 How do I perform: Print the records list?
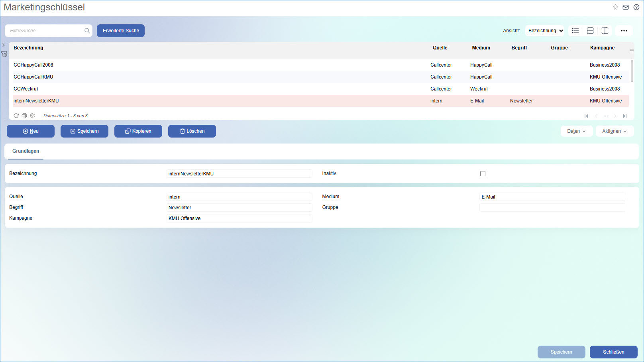[x=24, y=116]
